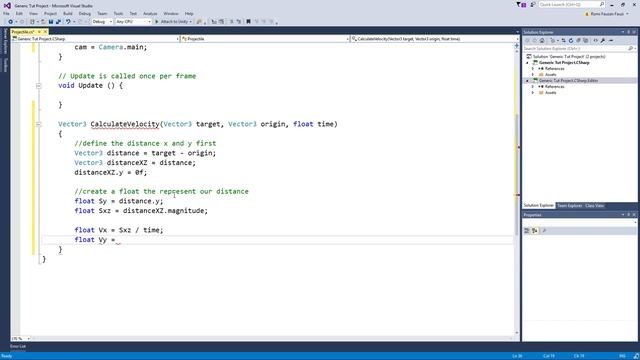This screenshot has width=640, height=360.
Task: Click the feedback icon beside Quick Launch
Action: (533, 4)
